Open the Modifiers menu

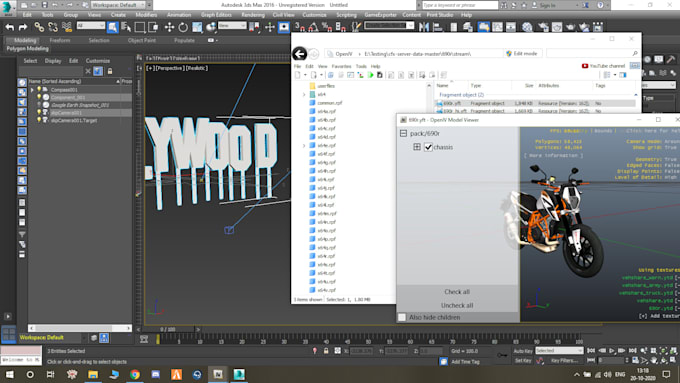[x=146, y=15]
